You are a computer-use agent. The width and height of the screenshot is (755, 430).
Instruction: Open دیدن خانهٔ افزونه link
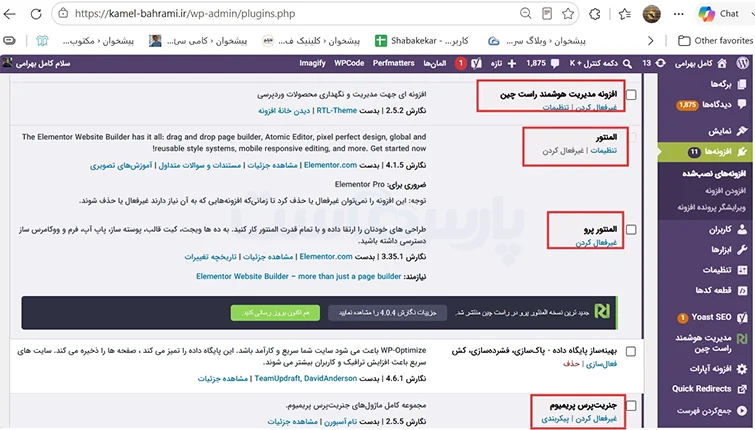tap(284, 111)
